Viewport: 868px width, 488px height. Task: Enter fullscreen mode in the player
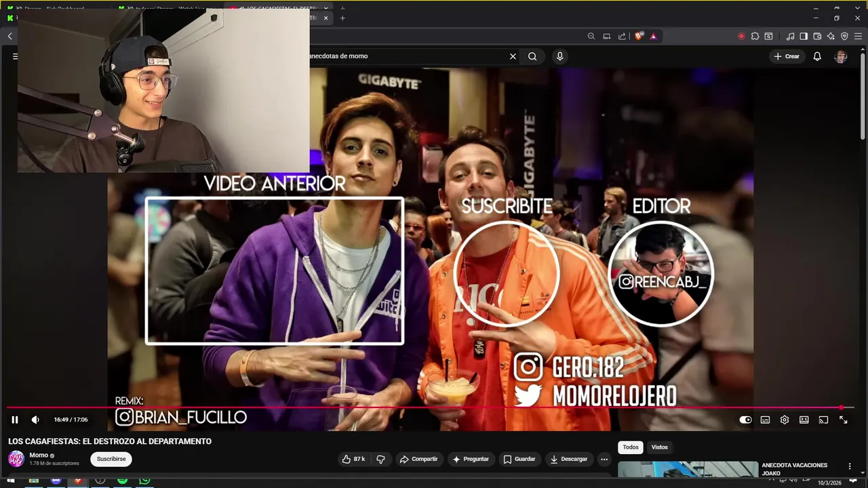(843, 420)
